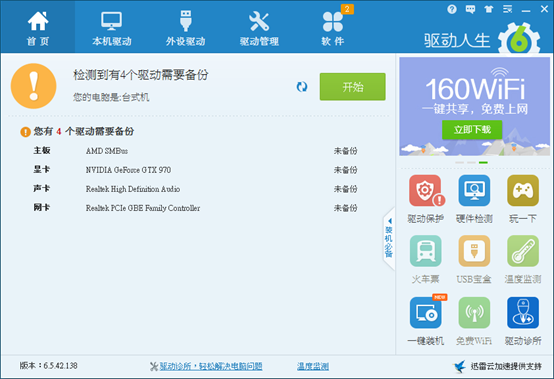Click the help question mark icon
554x379 pixels.
[x=452, y=9]
